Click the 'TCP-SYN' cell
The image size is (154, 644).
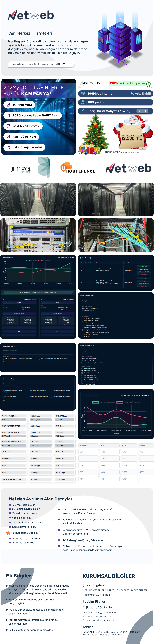(x=14, y=452)
